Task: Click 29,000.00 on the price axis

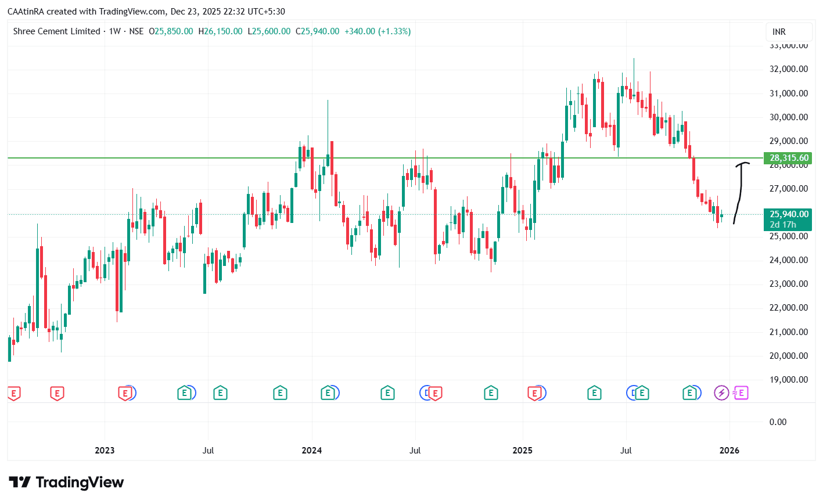Action: pos(789,141)
